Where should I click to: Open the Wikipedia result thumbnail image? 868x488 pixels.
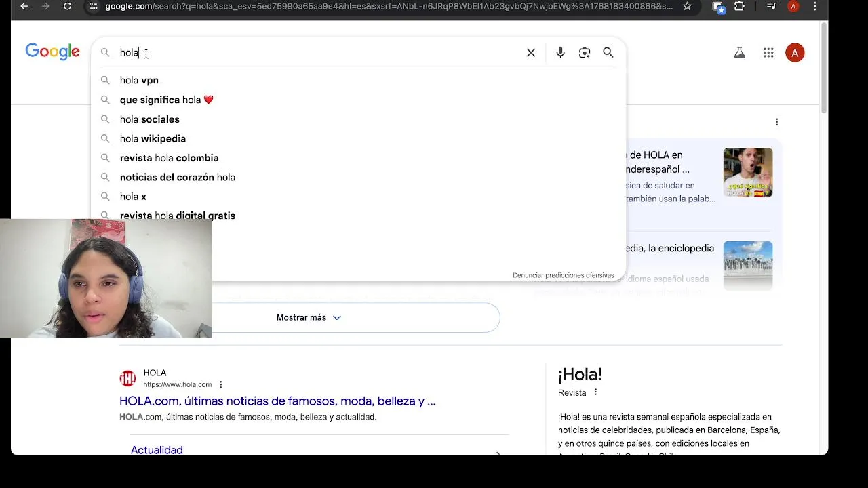[747, 266]
